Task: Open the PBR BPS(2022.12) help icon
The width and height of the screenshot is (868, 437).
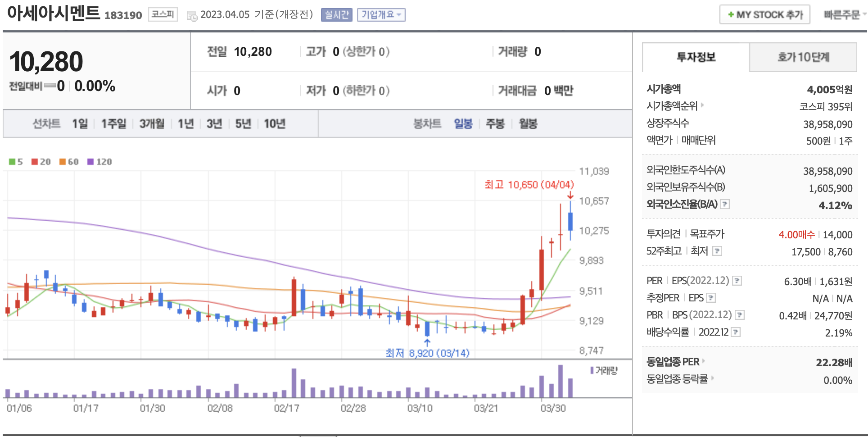Action: [740, 315]
